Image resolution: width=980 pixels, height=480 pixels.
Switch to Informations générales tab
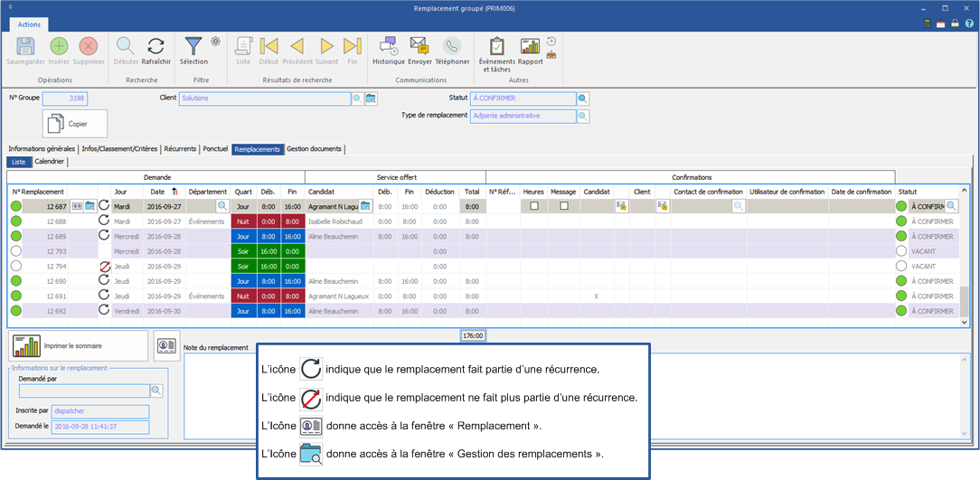(42, 149)
